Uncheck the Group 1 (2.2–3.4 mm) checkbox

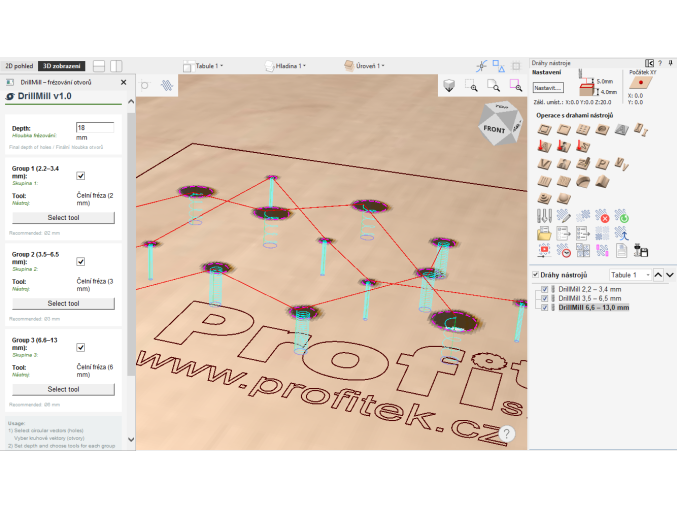80,176
